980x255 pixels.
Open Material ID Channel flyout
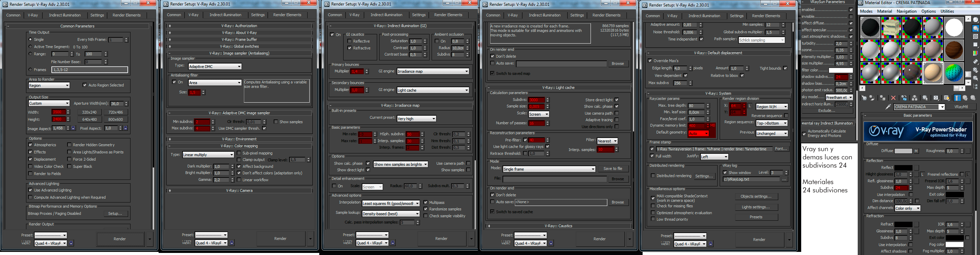point(936,98)
